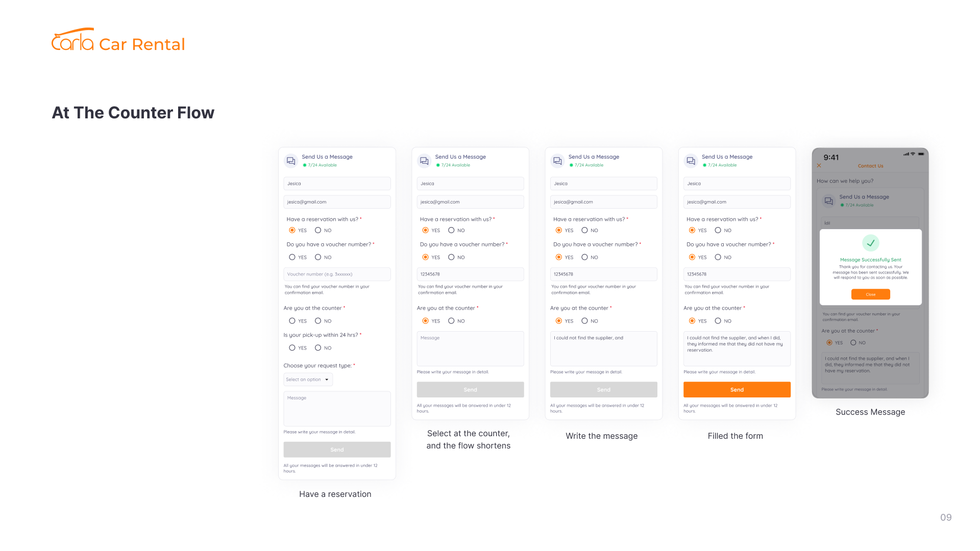Click the disabled Send button in the Have a reservation form

point(337,449)
